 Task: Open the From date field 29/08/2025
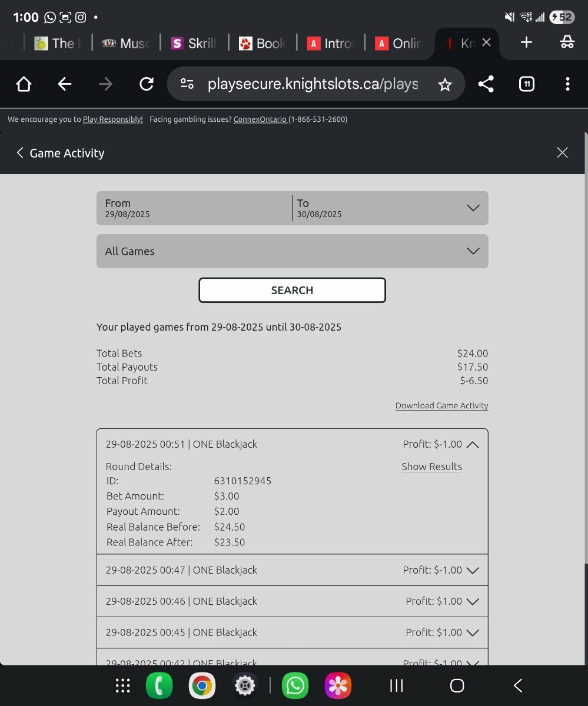tap(194, 208)
